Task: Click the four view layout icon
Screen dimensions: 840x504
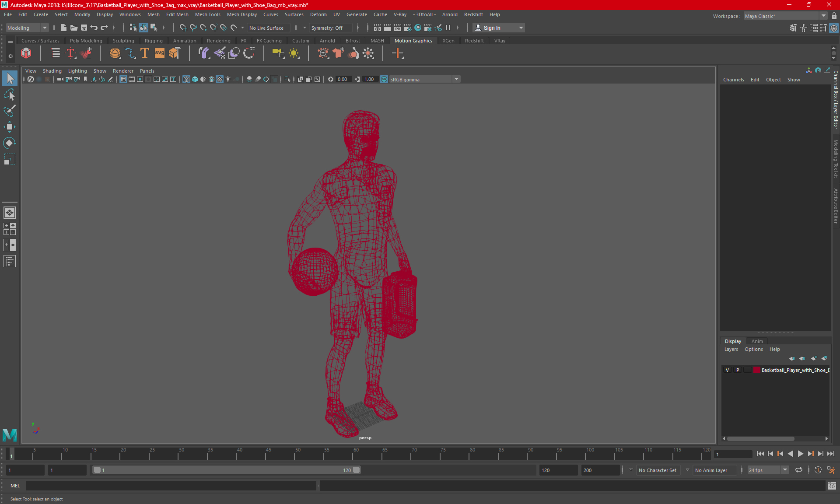Action: (x=10, y=229)
